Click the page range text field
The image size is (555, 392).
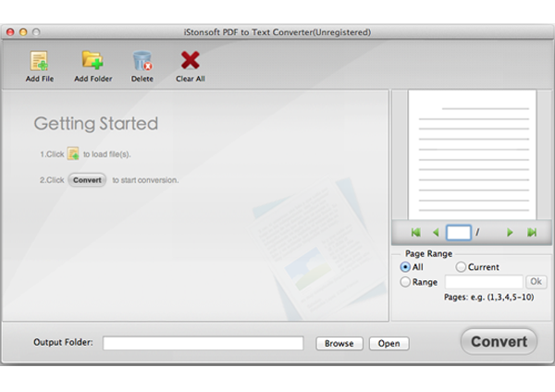coord(484,282)
